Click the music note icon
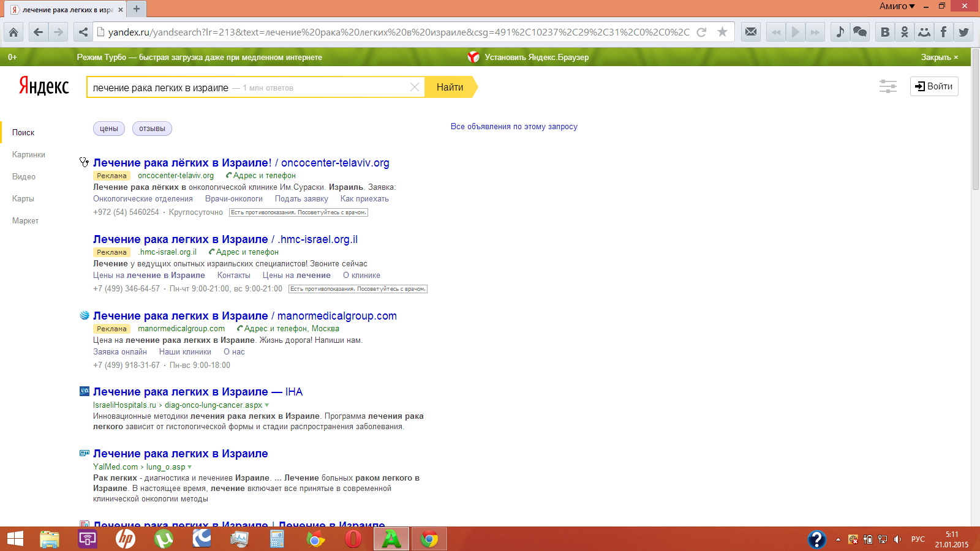 click(x=840, y=32)
